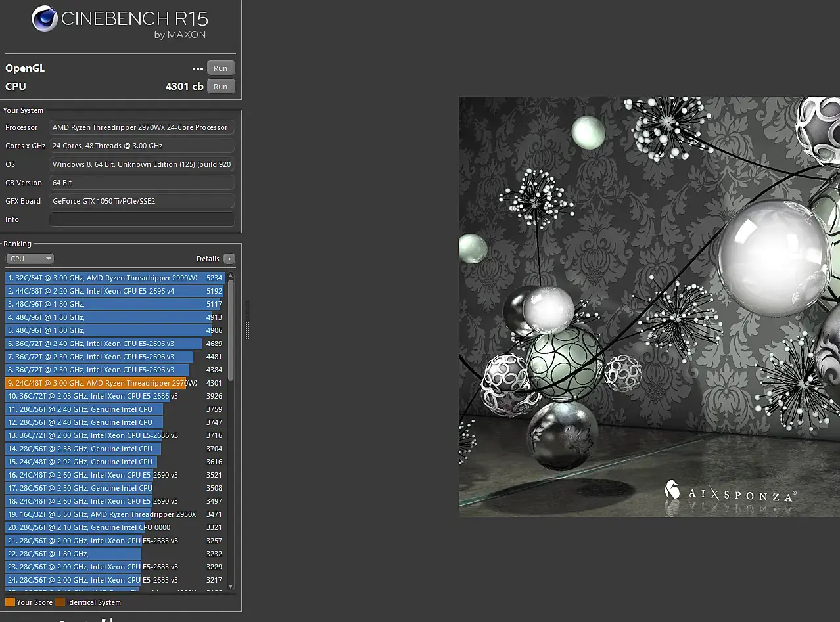
Task: Run the OpenGL benchmark
Action: pos(221,68)
